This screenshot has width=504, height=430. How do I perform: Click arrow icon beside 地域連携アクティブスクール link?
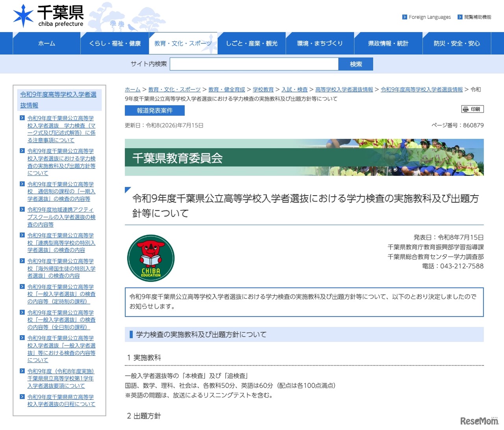pos(22,209)
